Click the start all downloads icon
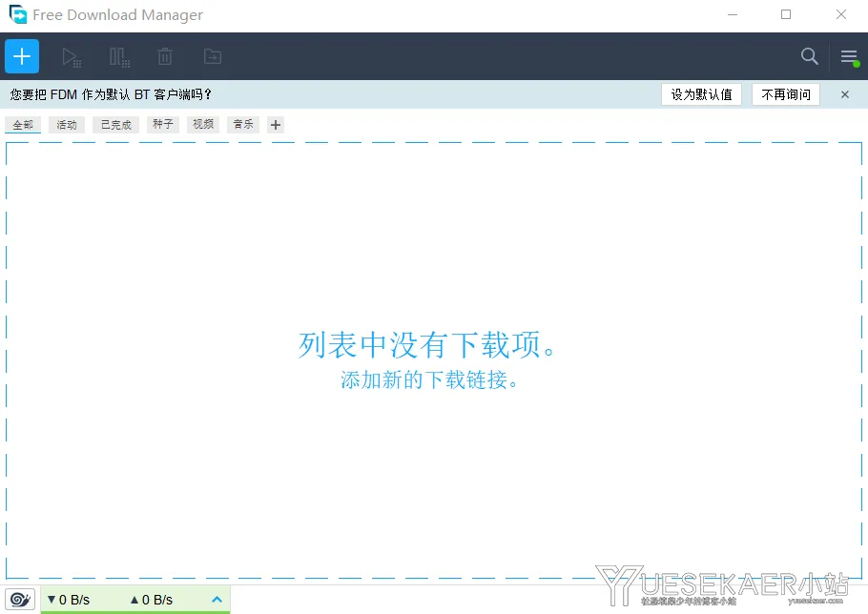 (72, 57)
